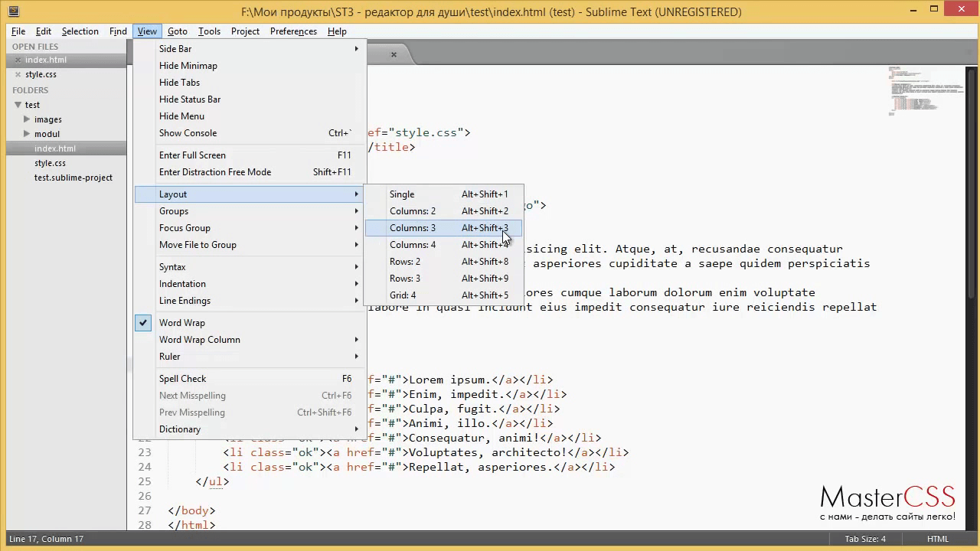Select Columns: 2 layout
Viewport: 980px width, 551px height.
click(443, 211)
